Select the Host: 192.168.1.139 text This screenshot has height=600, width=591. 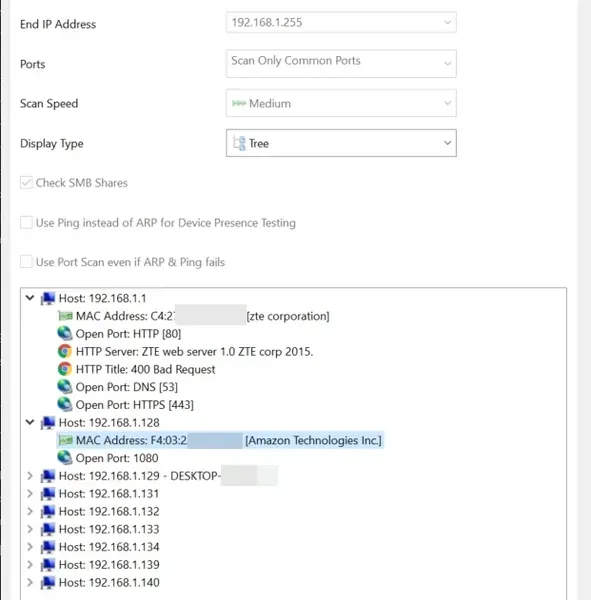click(x=109, y=564)
